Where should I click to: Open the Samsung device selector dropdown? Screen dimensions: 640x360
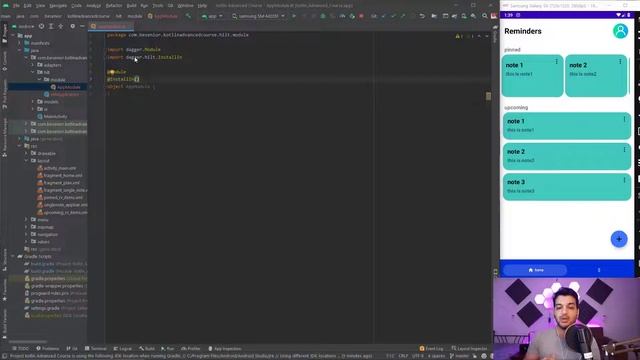point(258,16)
